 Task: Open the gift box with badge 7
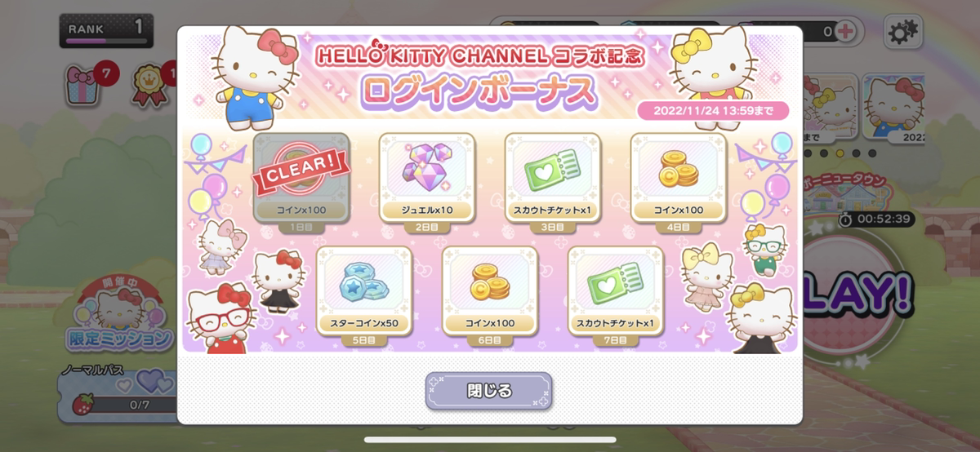pyautogui.click(x=82, y=85)
